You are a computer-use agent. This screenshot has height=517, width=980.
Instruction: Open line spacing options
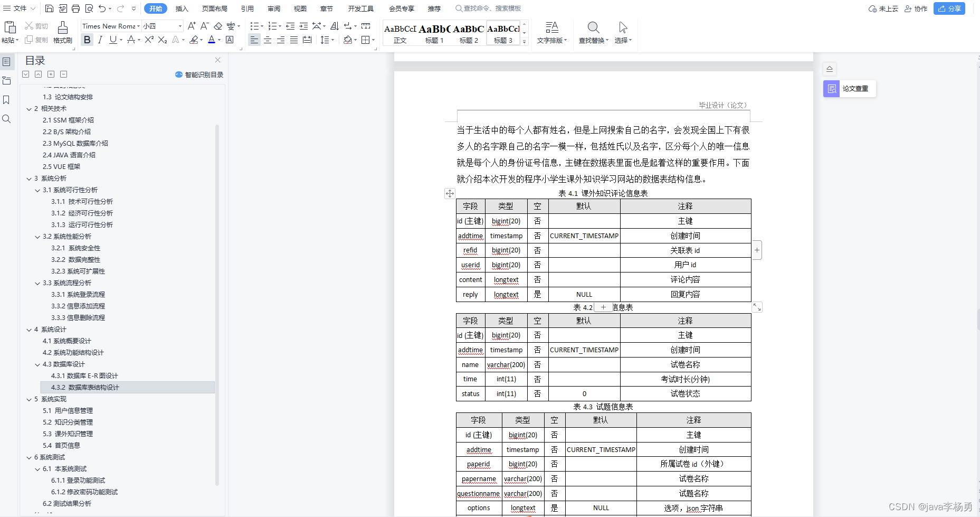325,40
